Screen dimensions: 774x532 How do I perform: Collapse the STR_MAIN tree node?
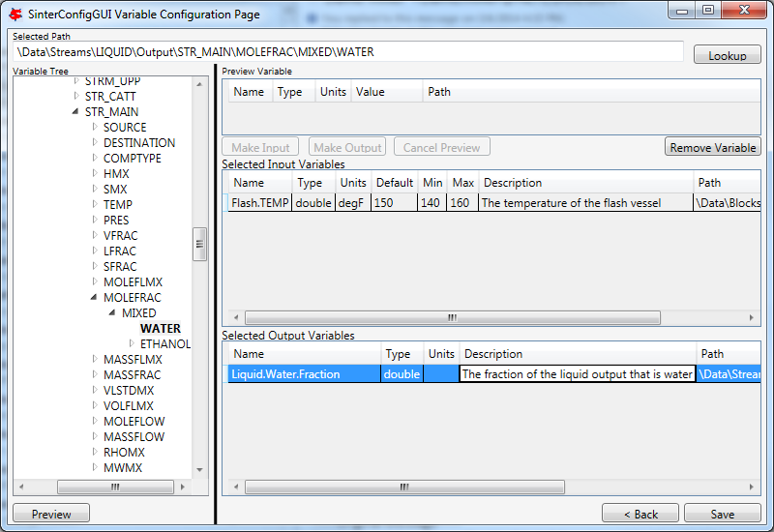[75, 111]
